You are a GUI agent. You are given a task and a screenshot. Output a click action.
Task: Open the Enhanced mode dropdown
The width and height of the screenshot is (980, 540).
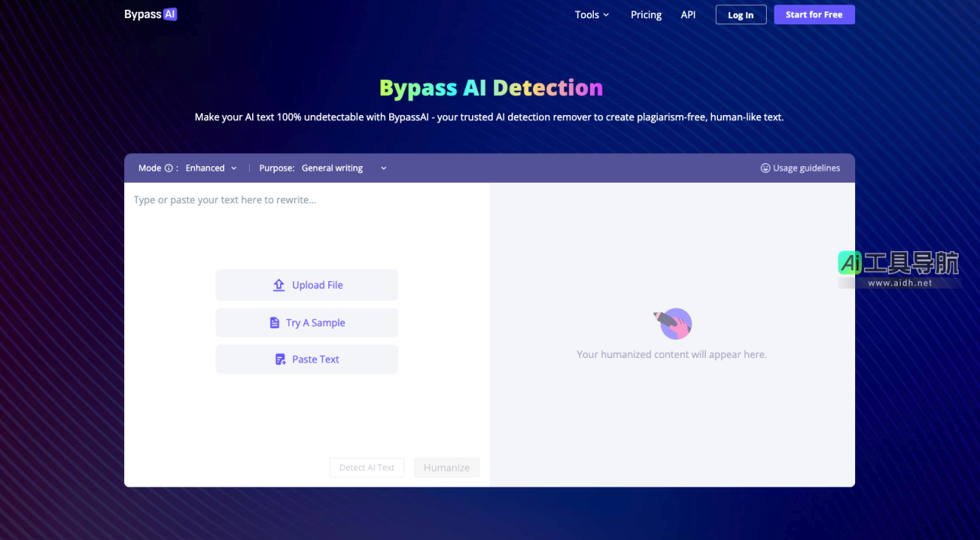click(210, 168)
